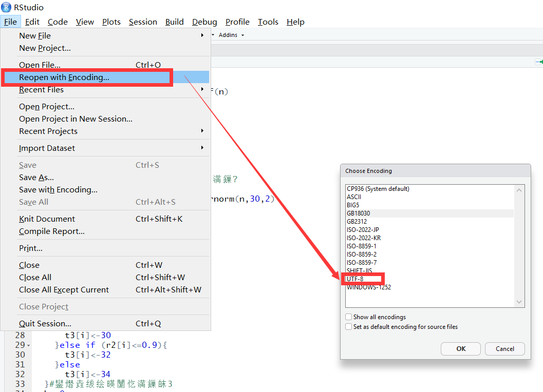Click line 32 code t3[i]<-34
Screen dimensions: 543x392
tap(88, 375)
